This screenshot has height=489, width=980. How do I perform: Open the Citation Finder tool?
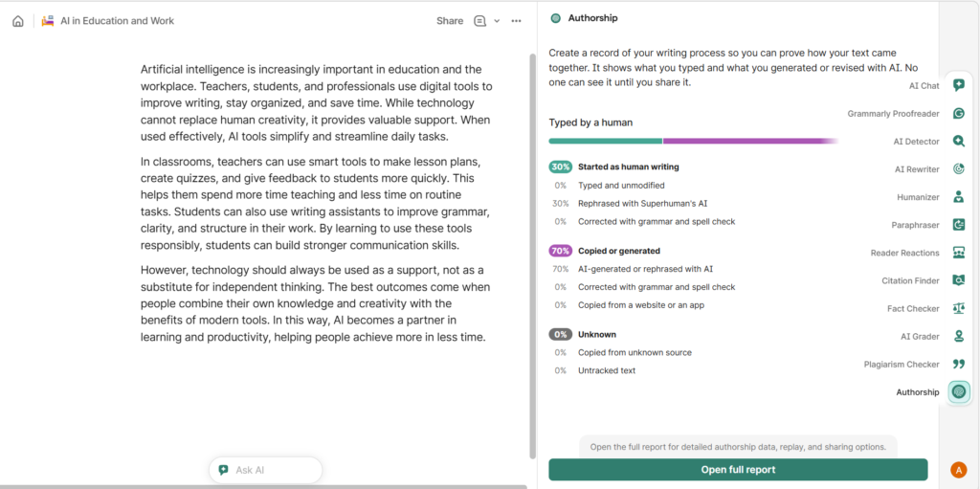pos(958,280)
